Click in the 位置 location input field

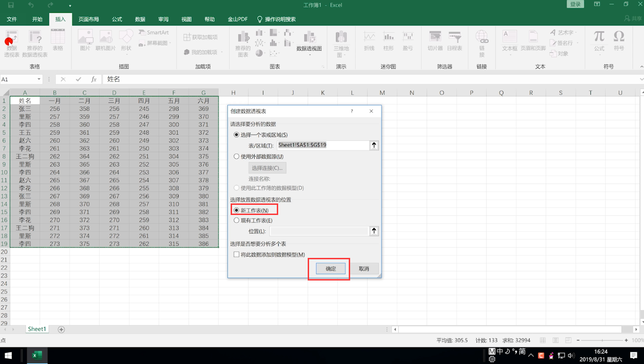tap(319, 231)
